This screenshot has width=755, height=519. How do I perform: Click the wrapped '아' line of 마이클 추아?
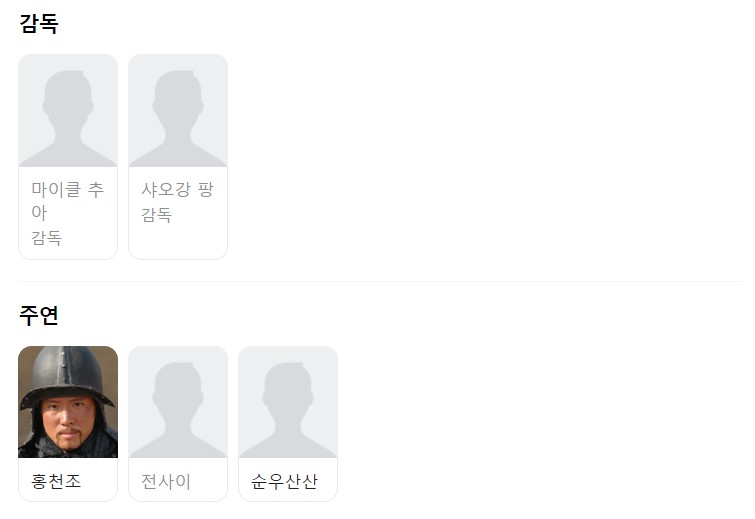pyautogui.click(x=39, y=213)
